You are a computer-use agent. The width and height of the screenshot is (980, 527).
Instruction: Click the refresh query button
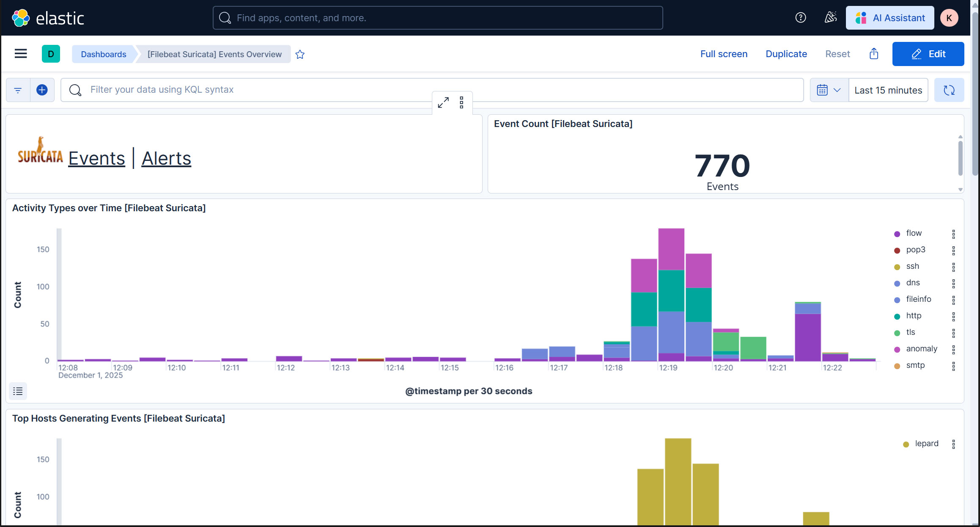pyautogui.click(x=949, y=90)
